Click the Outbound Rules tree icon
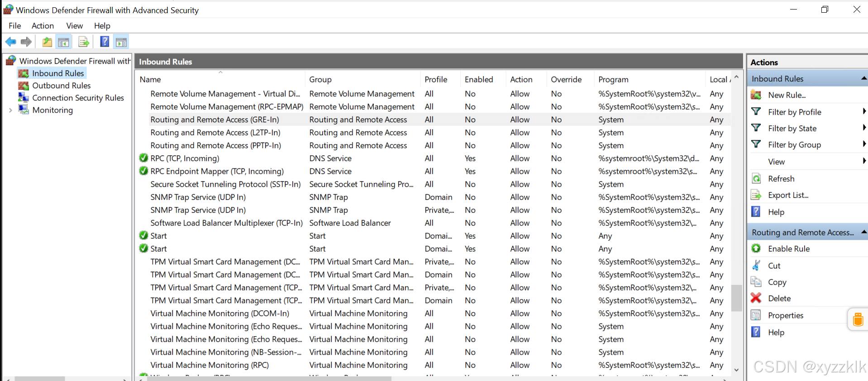868x381 pixels. (24, 86)
